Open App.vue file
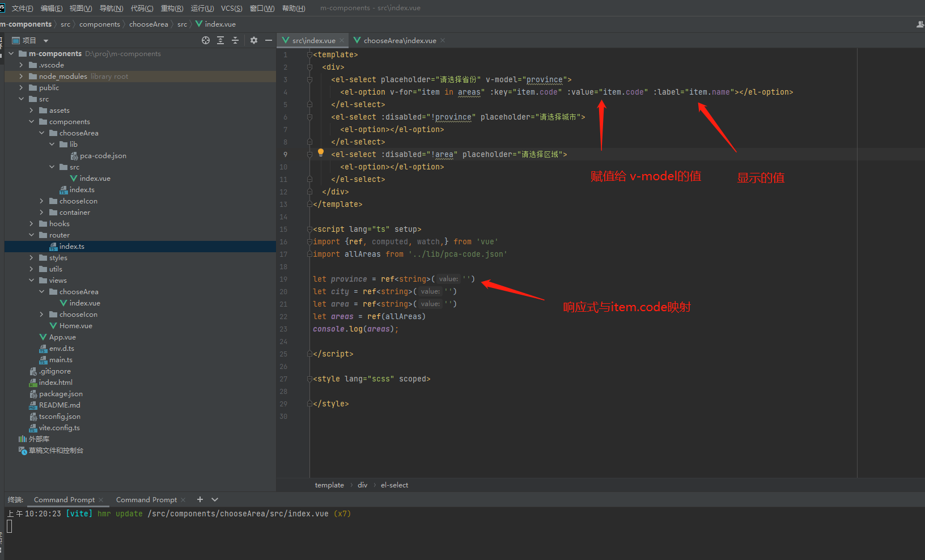925x560 pixels. pos(57,337)
